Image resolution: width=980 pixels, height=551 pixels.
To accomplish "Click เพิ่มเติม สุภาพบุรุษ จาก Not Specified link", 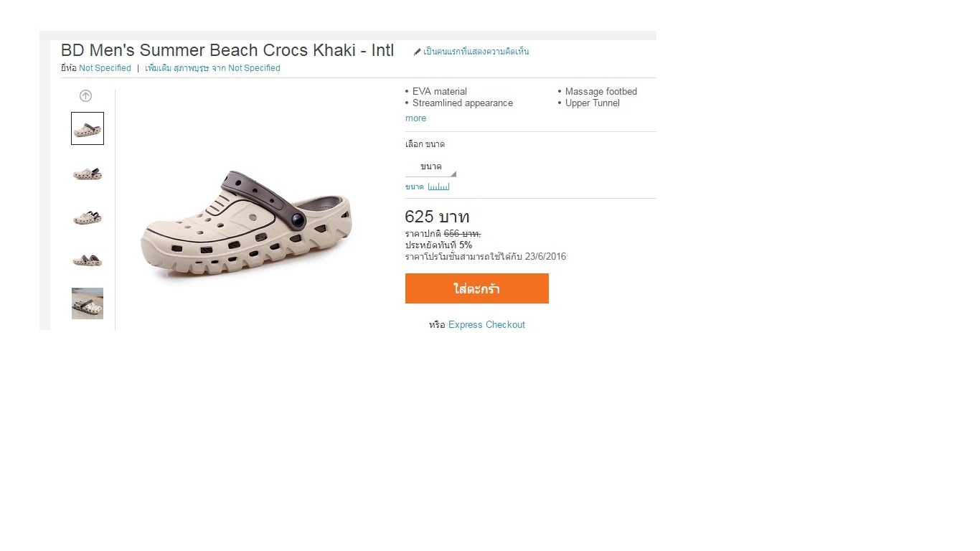I will click(x=212, y=68).
